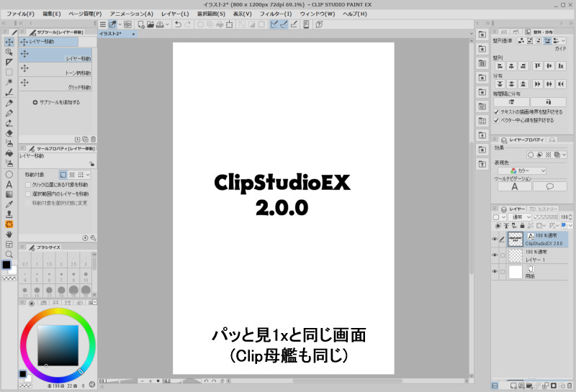
Task: Select the イラスト2* canvas tab
Action: [x=117, y=34]
